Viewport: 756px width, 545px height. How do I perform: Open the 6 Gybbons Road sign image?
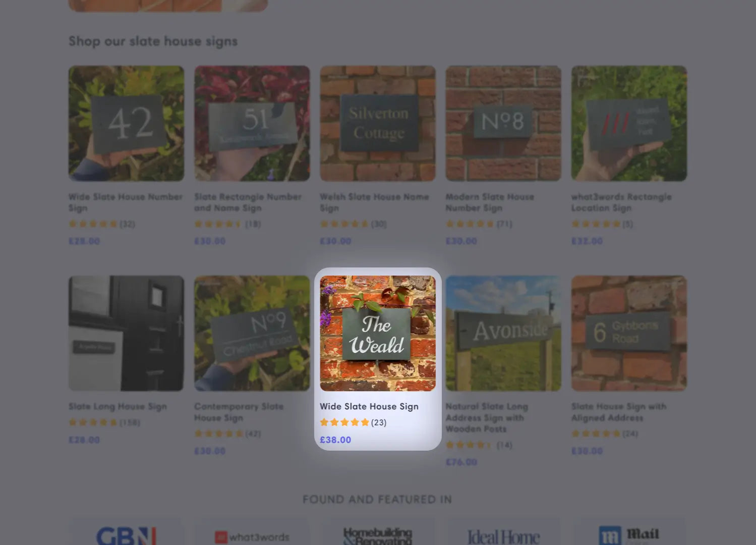(629, 333)
